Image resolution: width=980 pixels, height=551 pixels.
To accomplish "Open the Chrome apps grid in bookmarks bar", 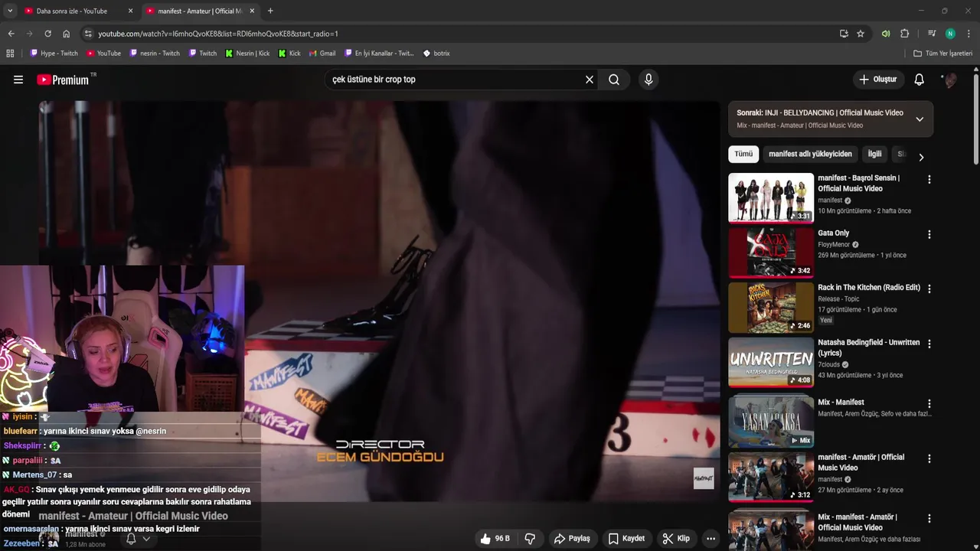I will point(10,54).
